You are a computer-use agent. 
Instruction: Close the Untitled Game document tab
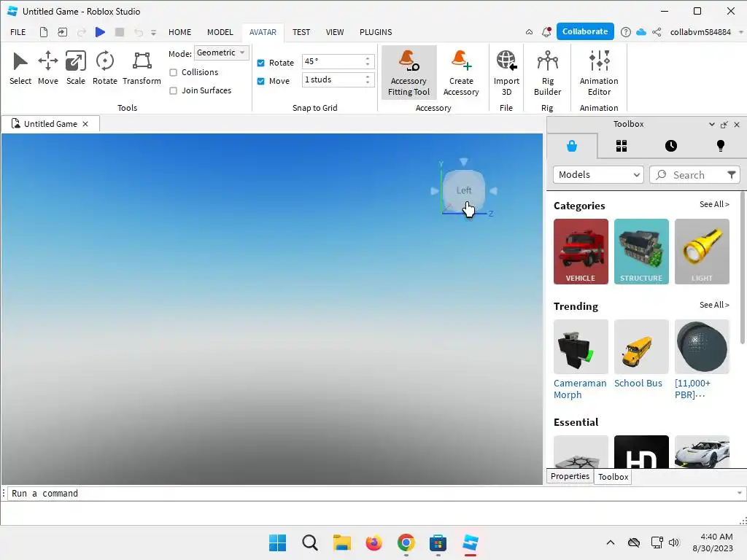tap(85, 124)
